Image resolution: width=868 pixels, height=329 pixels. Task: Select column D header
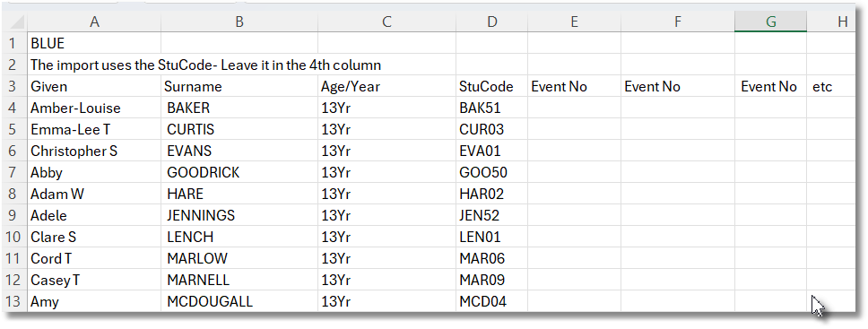(x=492, y=22)
